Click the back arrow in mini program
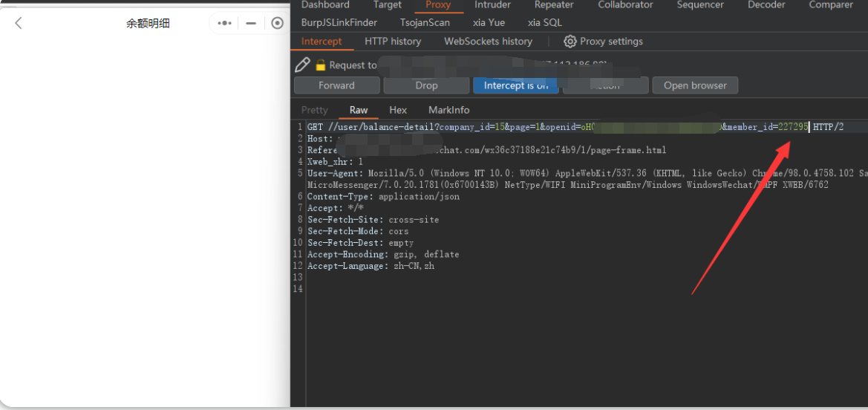The height and width of the screenshot is (410, 868). coord(19,23)
